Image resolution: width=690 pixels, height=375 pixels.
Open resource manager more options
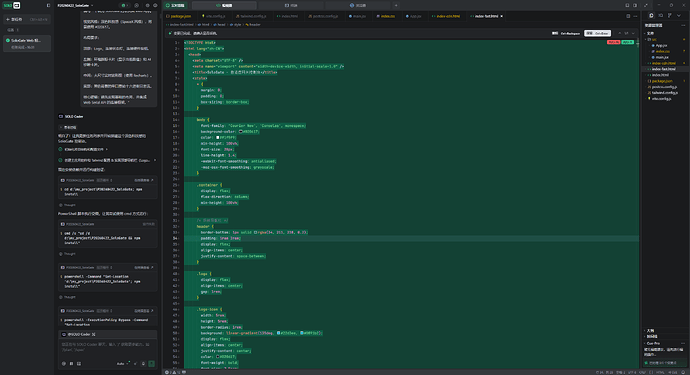(x=683, y=26)
